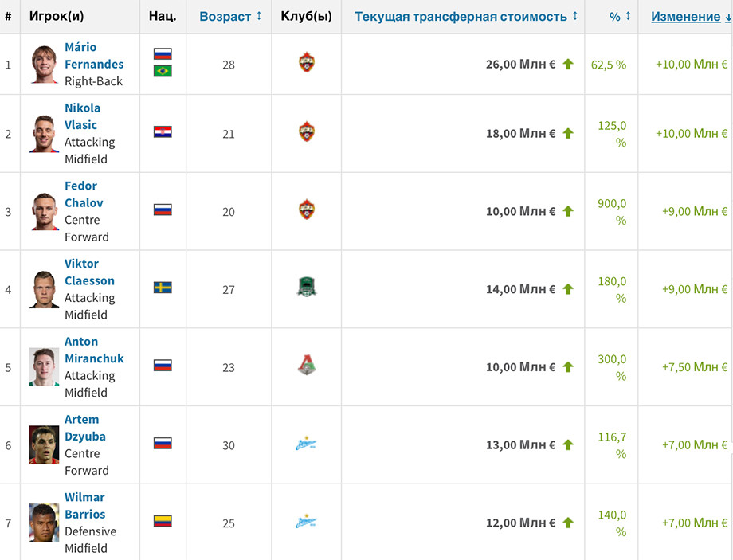The image size is (733, 560).
Task: Sort by Текущая трансферная стоимость header
Action: point(465,17)
